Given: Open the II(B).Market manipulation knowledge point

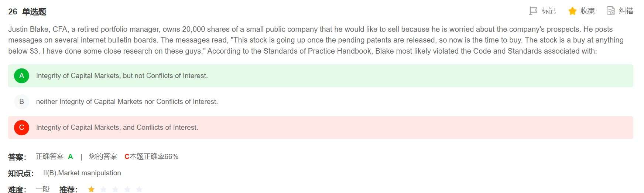Looking at the screenshot, I should pyautogui.click(x=82, y=173).
